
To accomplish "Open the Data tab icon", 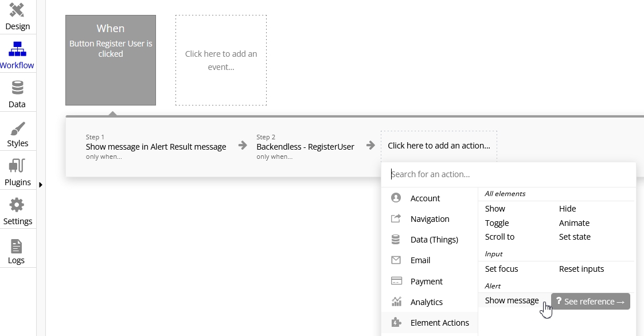I will click(x=17, y=88).
